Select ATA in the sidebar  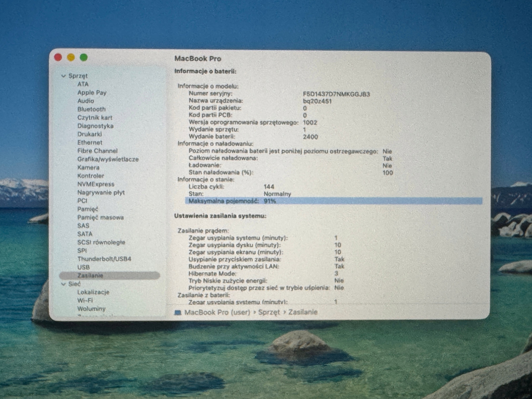[83, 84]
